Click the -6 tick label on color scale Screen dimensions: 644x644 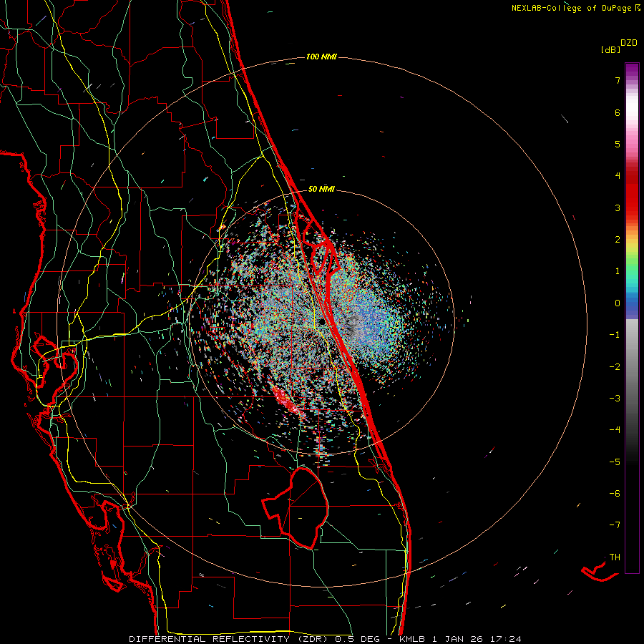(x=615, y=494)
